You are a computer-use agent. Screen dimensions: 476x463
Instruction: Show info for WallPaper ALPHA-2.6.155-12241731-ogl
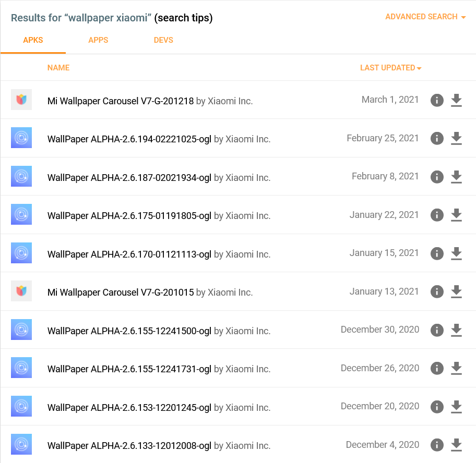pos(437,369)
